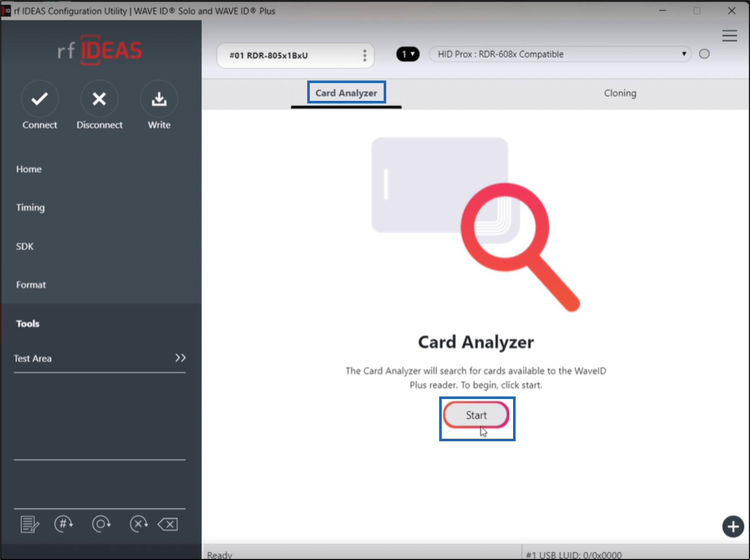Click the magnifying glass card illustration
750x560 pixels.
coord(476,224)
